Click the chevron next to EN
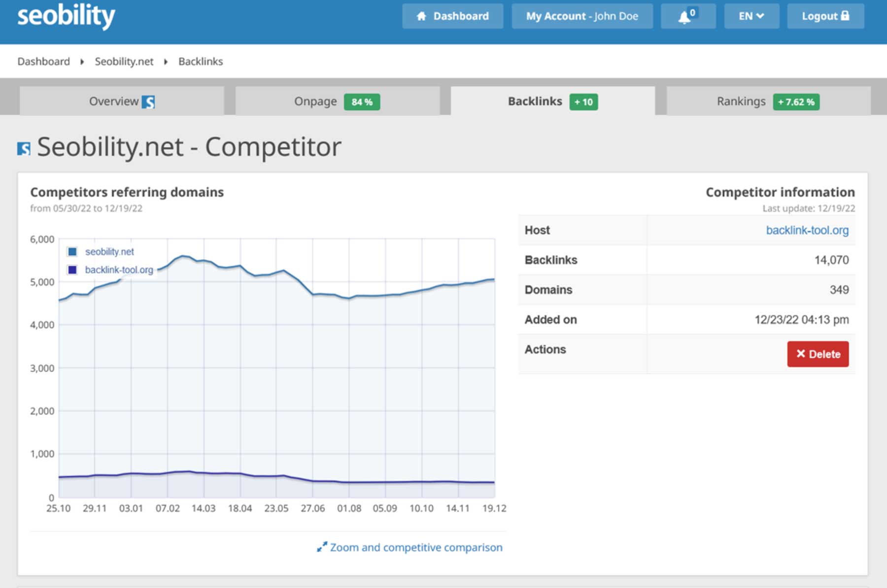The image size is (887, 588). [760, 16]
